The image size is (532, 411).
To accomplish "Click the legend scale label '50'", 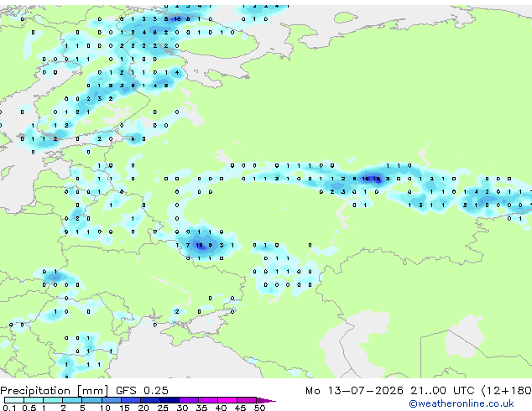I will (259, 408).
